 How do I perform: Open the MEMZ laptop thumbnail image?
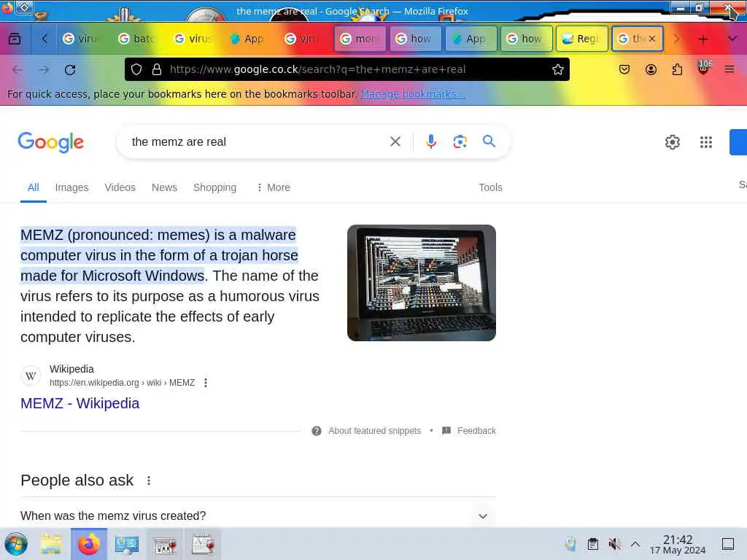tap(421, 283)
